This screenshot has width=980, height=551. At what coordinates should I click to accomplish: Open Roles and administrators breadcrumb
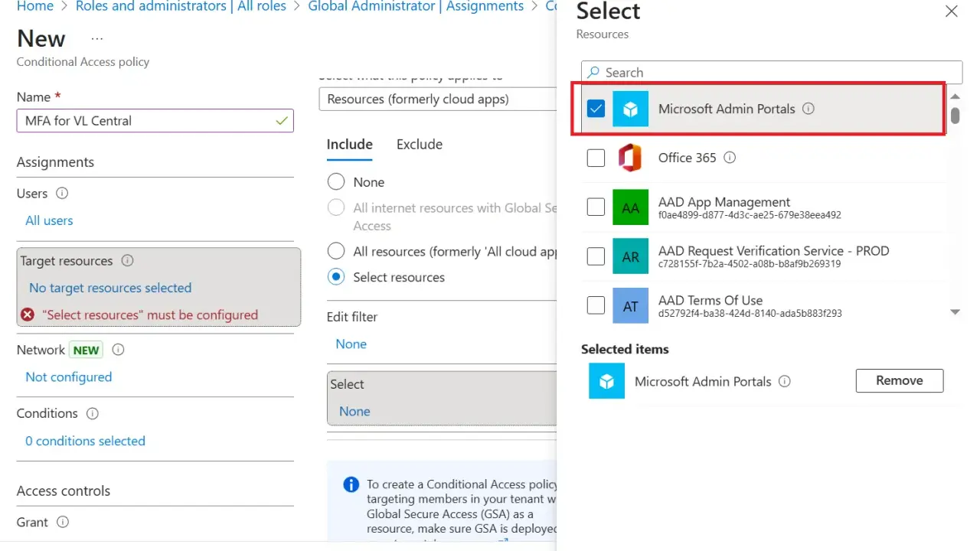(181, 6)
